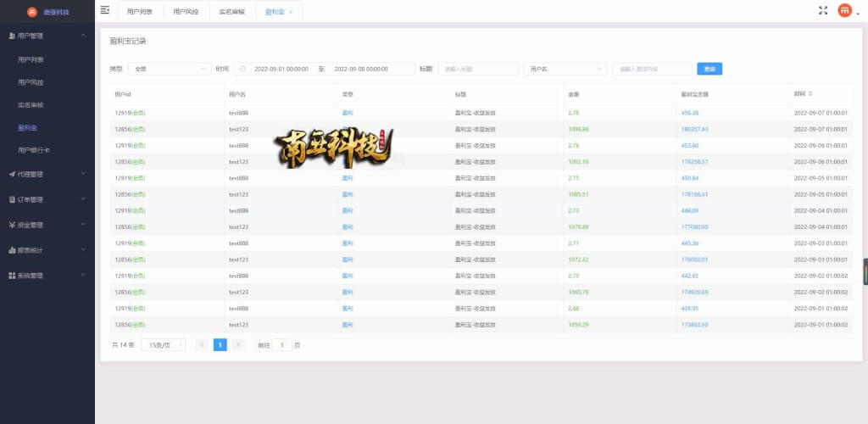Click the clock icon in date range
Screen dimensions: 868x424
pos(242,70)
